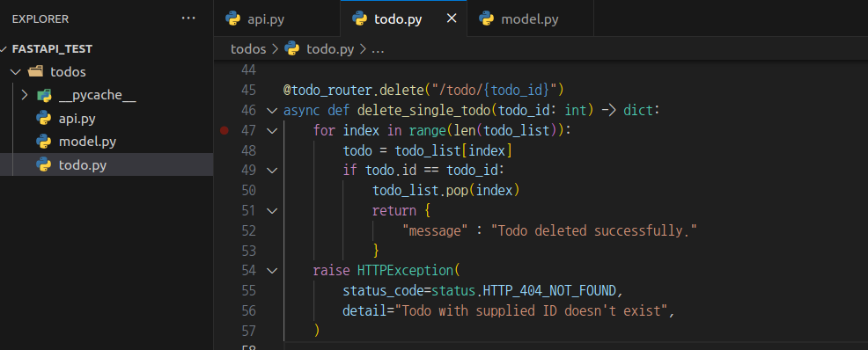Click line number 45 in gutter

tap(249, 90)
